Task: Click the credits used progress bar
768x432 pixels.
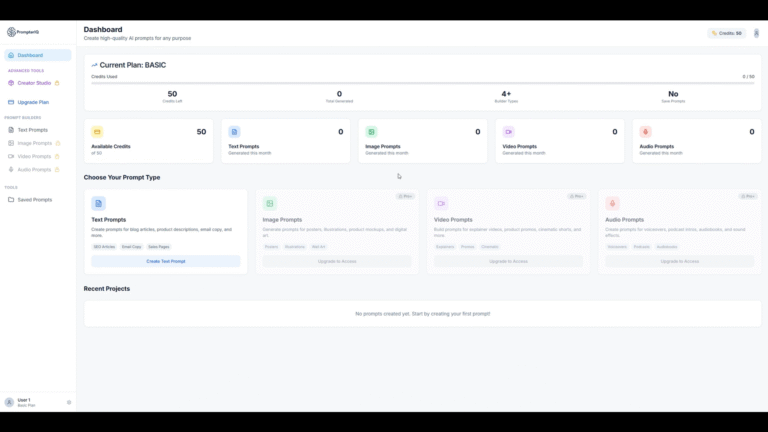Action: pos(423,83)
